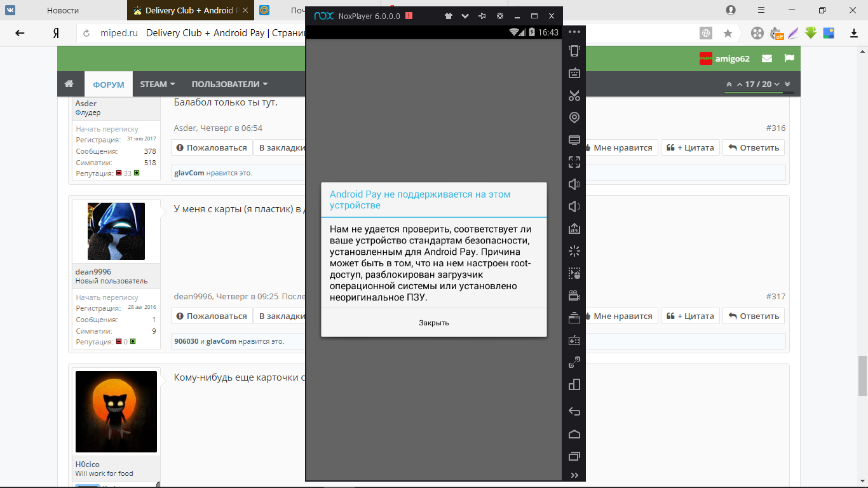Image resolution: width=868 pixels, height=488 pixels.
Task: Open the ФОРУМ navigation tab
Action: 109,84
